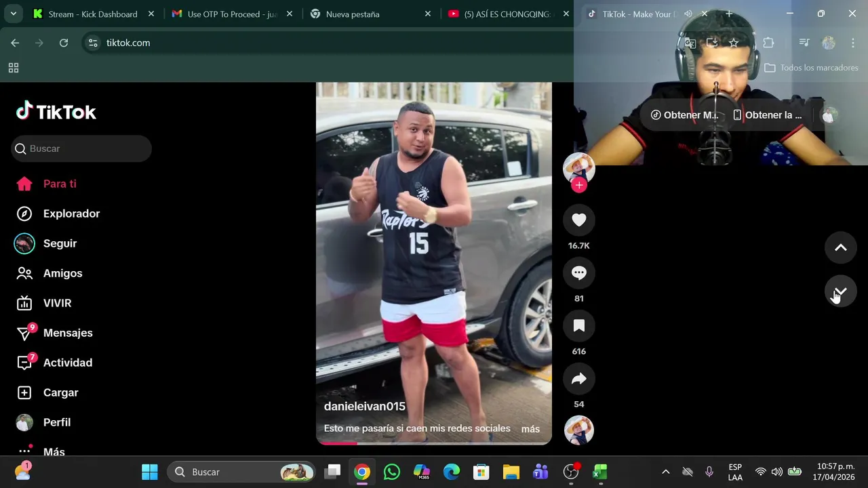Viewport: 868px width, 488px height.
Task: Click the playing TikTok video
Action: 434,263
